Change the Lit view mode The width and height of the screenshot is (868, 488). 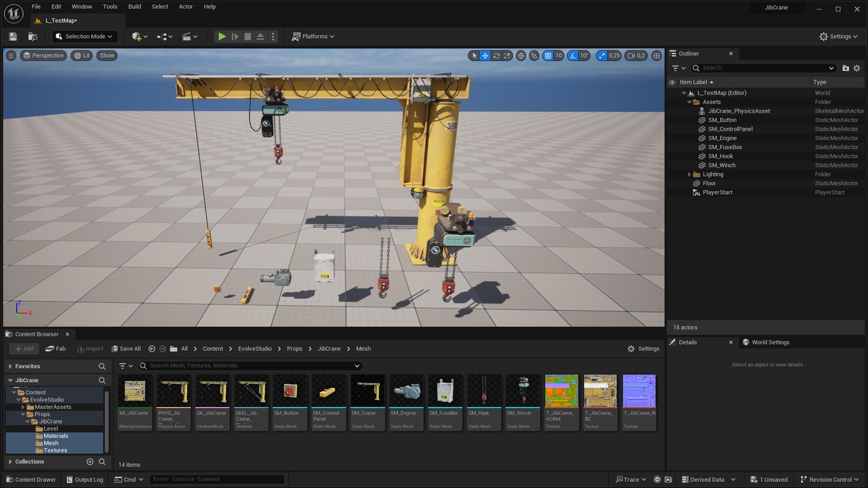81,56
